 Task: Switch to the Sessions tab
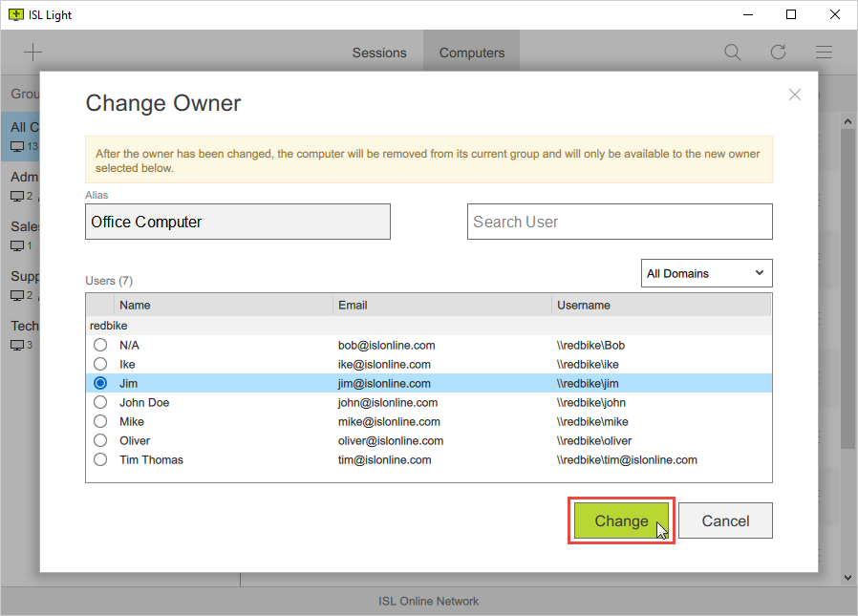tap(379, 53)
